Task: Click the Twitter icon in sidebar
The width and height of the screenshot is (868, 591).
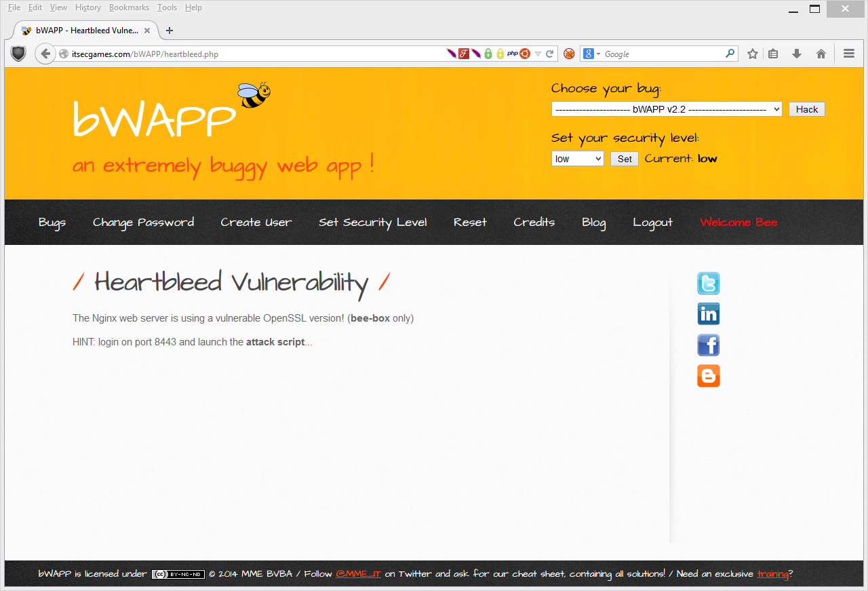Action: (x=708, y=284)
